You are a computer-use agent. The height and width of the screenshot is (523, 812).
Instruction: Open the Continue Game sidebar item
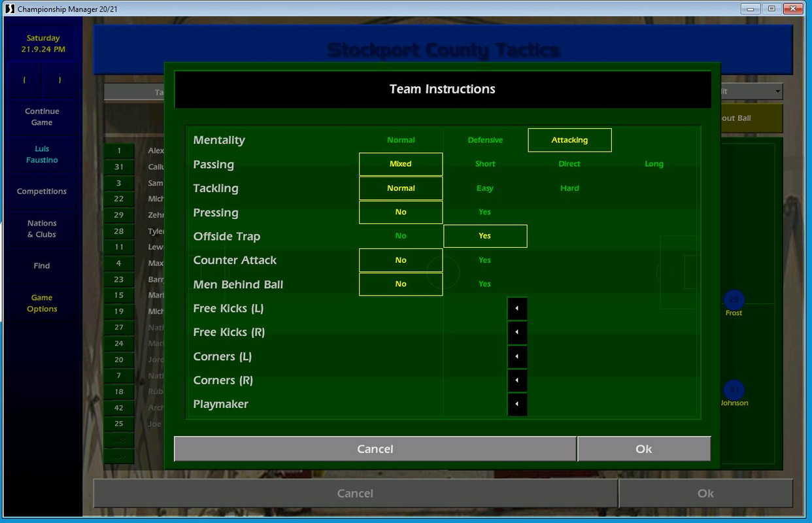pyautogui.click(x=42, y=117)
